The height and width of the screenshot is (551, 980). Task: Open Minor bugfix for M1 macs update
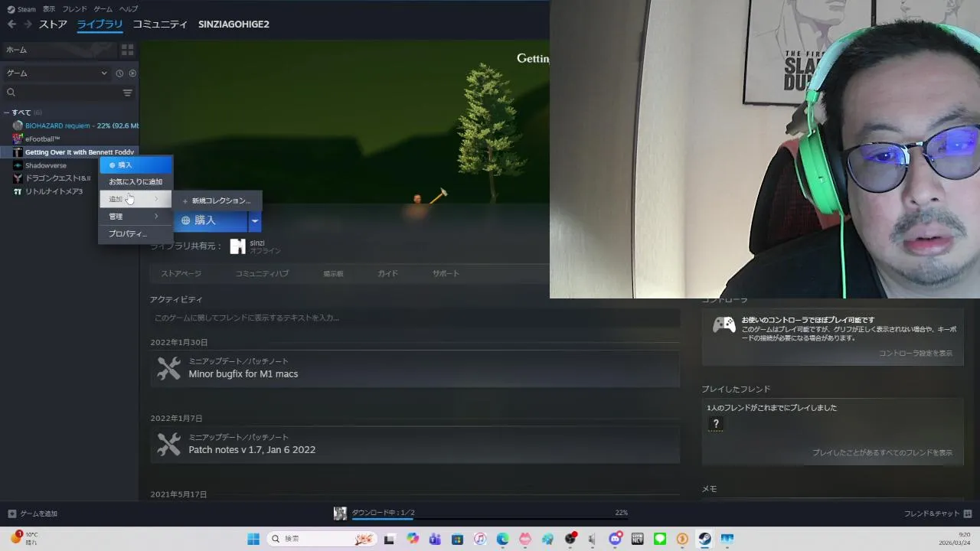[x=415, y=368]
